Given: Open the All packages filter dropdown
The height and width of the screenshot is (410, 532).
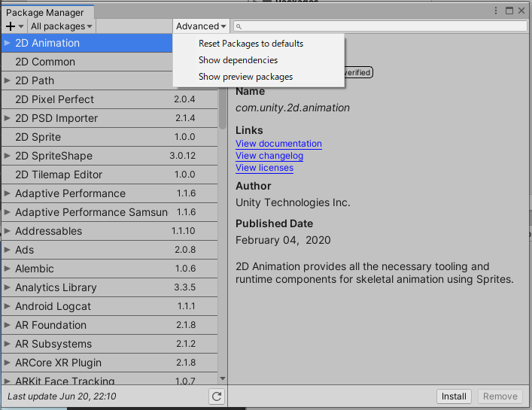Looking at the screenshot, I should pos(62,26).
